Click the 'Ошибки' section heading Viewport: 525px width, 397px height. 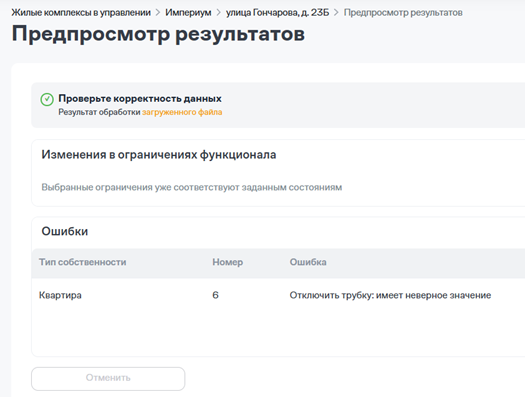(65, 231)
